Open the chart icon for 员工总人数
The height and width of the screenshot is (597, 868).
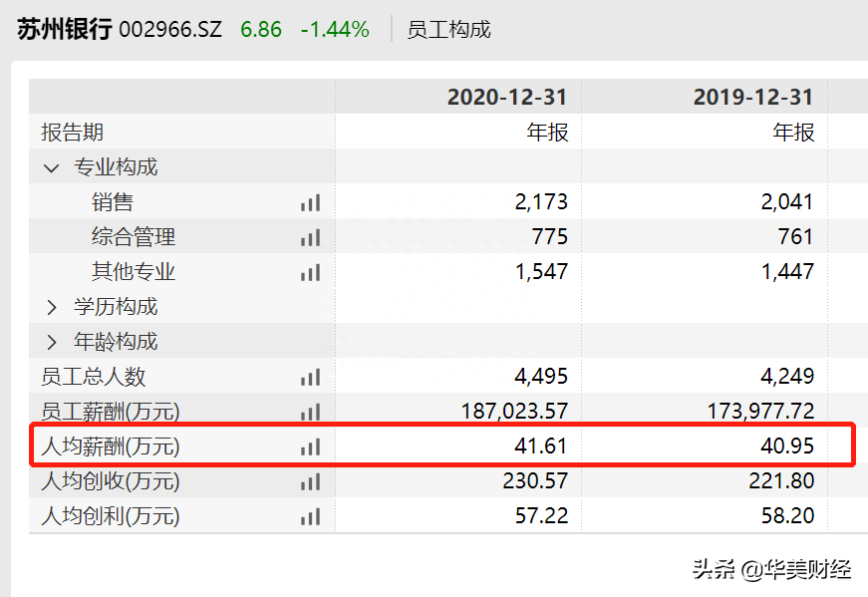310,378
